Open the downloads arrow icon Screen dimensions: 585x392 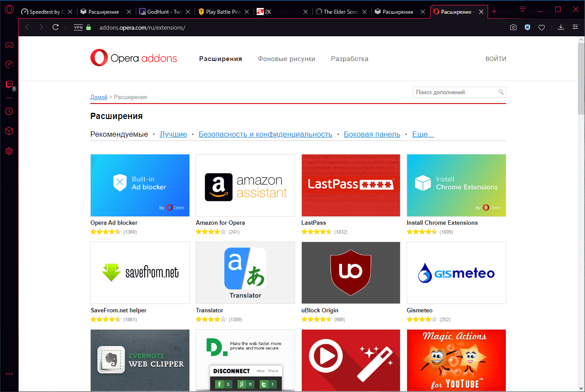point(561,27)
